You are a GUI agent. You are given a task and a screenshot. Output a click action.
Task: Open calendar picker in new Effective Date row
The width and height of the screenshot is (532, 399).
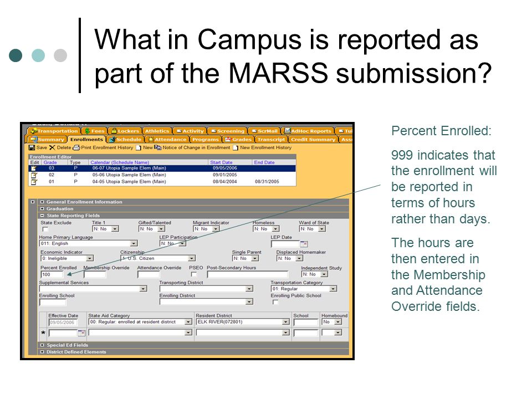tap(81, 333)
